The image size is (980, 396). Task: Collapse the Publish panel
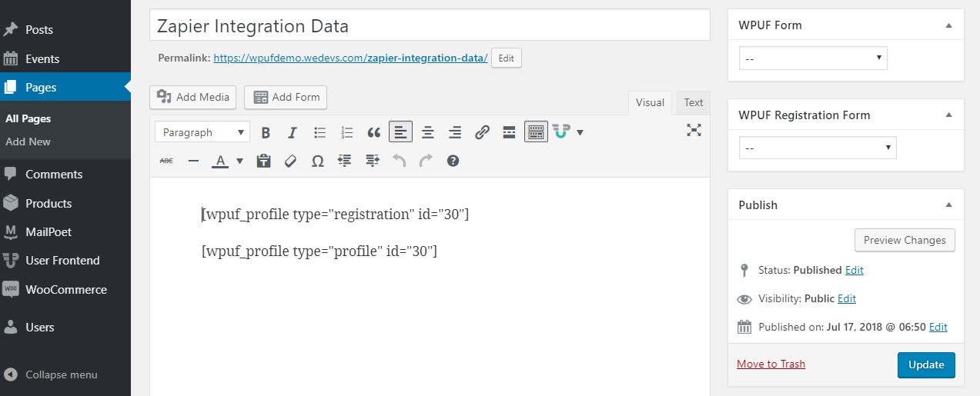point(948,205)
